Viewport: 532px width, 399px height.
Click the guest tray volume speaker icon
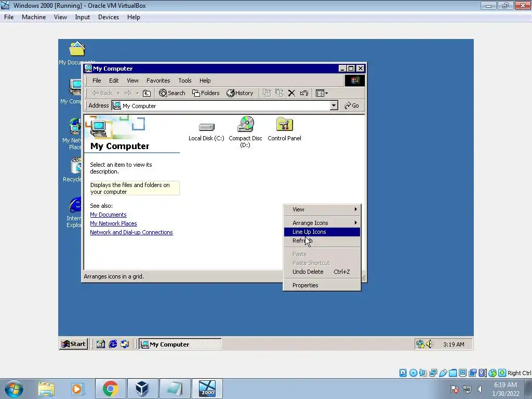[x=430, y=344]
